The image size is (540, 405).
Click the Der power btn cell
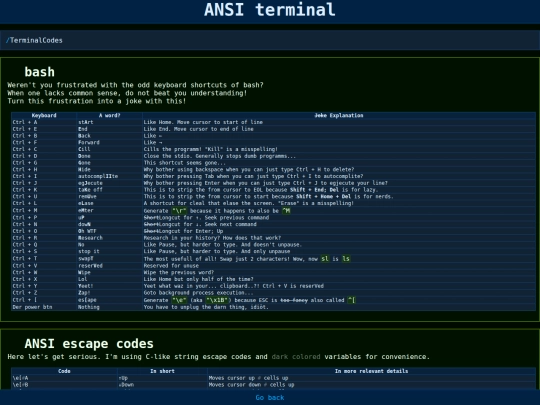[44, 307]
